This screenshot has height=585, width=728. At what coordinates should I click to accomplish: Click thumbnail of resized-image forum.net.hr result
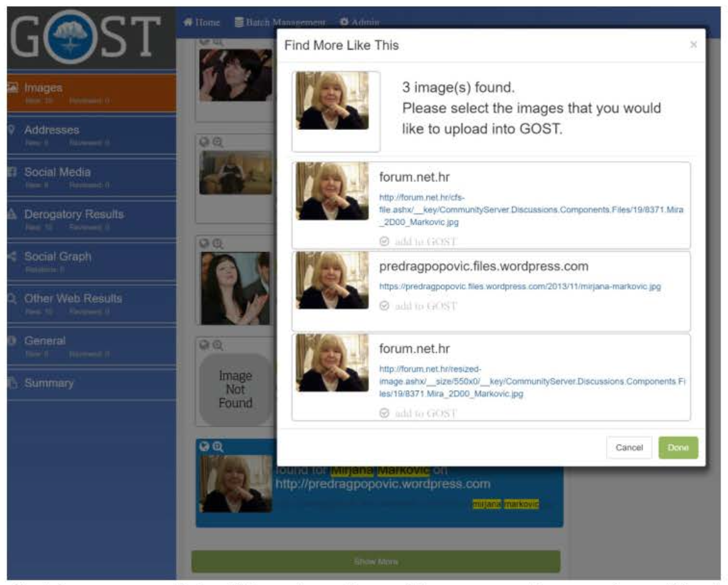[x=332, y=362]
